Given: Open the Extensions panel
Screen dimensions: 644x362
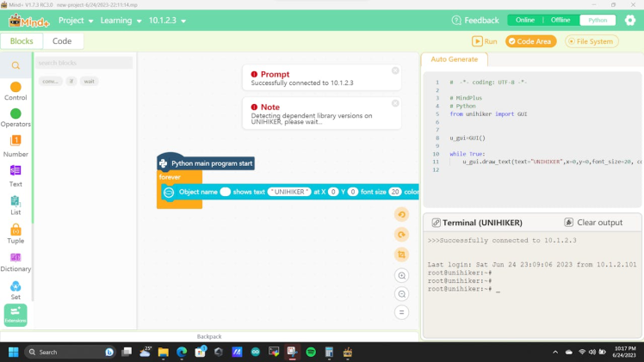Looking at the screenshot, I should 15,315.
